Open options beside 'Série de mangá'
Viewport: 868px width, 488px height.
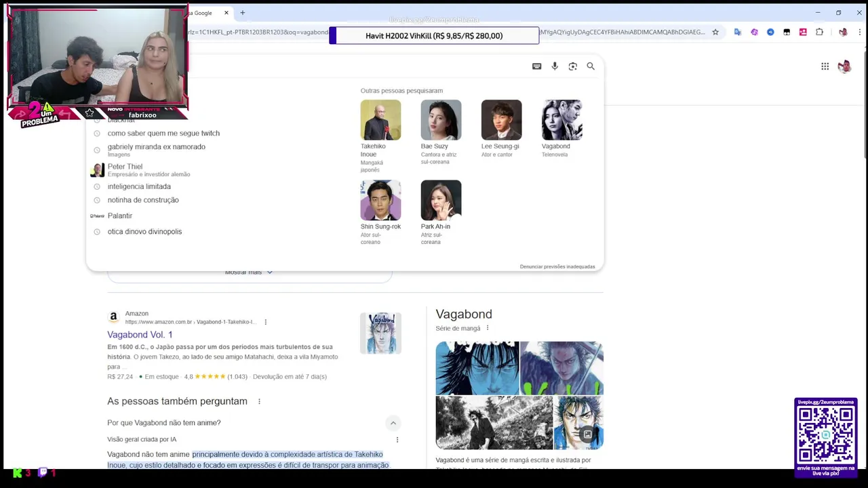point(487,328)
